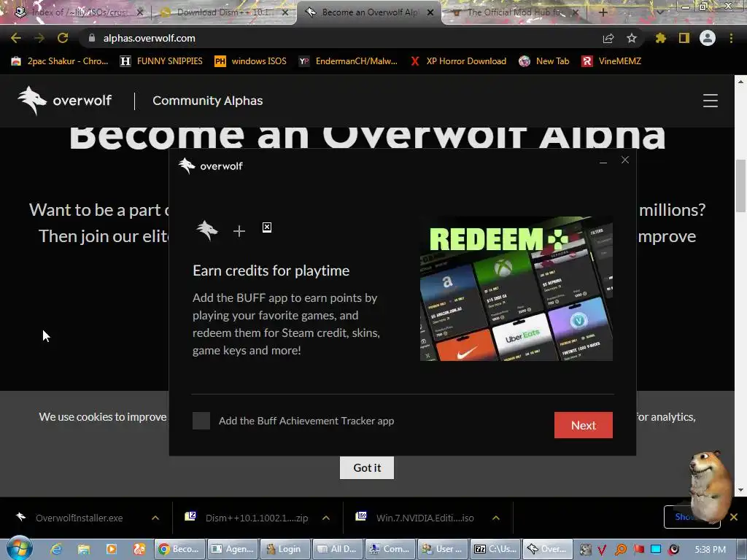Open the FUNNY SNIPPIES bookmark
Screen dimensions: 747x560
(161, 61)
